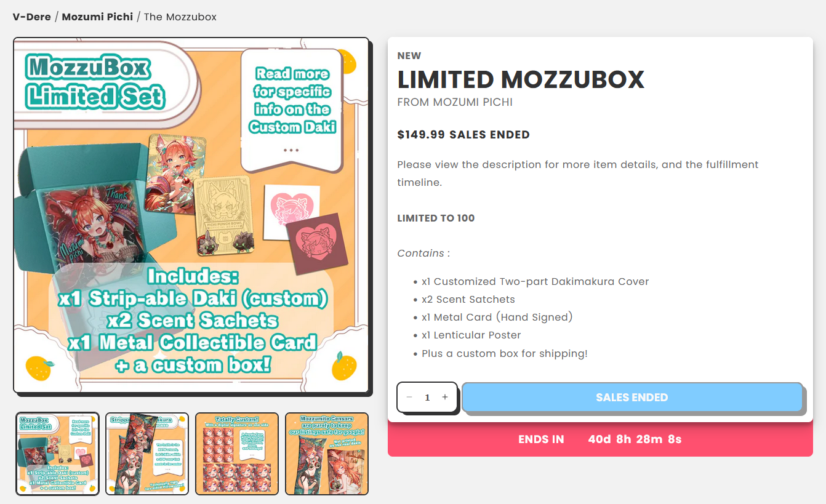The height and width of the screenshot is (504, 826).
Task: Click the Read more ellipsis in image
Action: pyautogui.click(x=291, y=150)
